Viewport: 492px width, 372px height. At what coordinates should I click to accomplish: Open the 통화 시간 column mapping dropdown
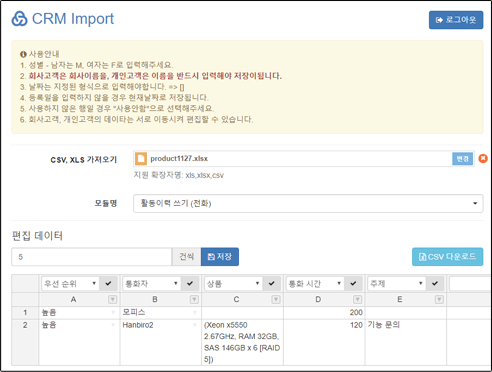point(315,284)
